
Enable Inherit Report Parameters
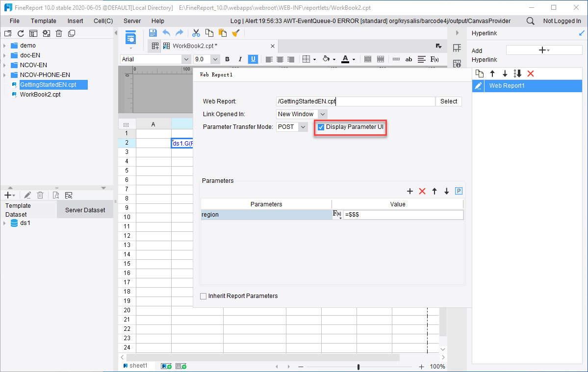click(x=203, y=296)
